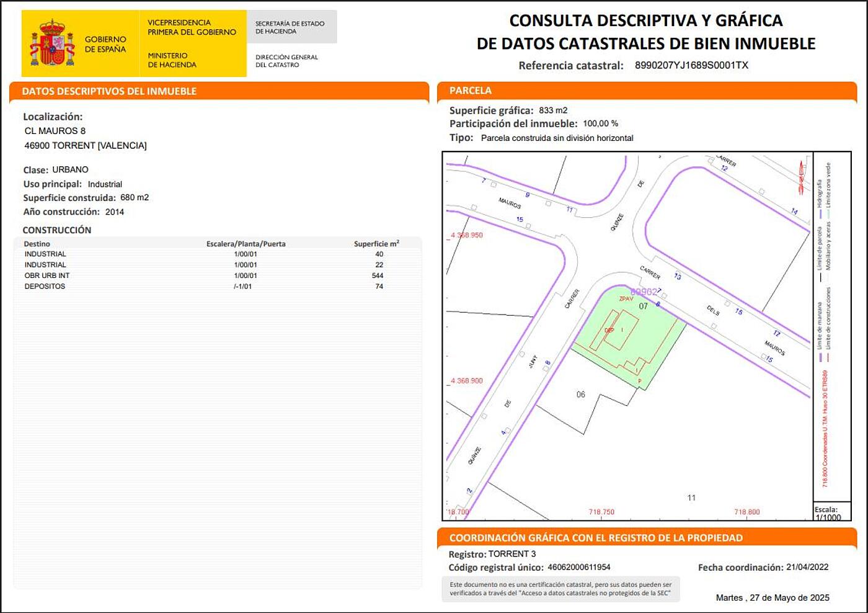The width and height of the screenshot is (868, 613).
Task: Click surface value '74'
Action: pos(379,287)
